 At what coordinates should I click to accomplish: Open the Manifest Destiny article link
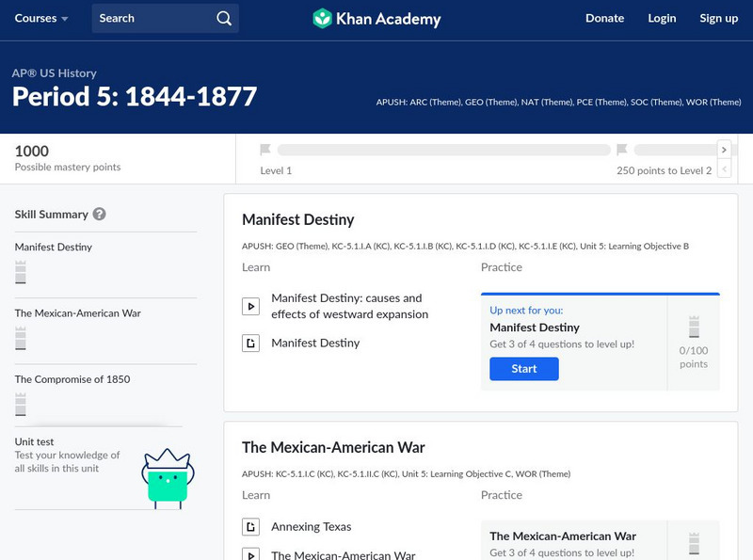click(315, 343)
